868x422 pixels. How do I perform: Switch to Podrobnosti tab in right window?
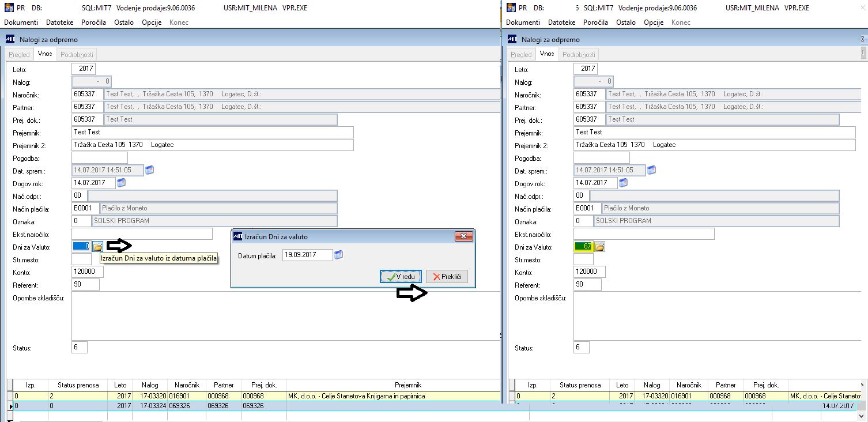(579, 54)
